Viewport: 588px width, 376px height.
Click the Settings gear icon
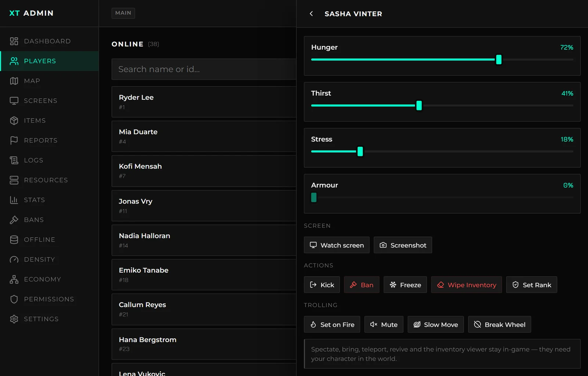pos(14,319)
